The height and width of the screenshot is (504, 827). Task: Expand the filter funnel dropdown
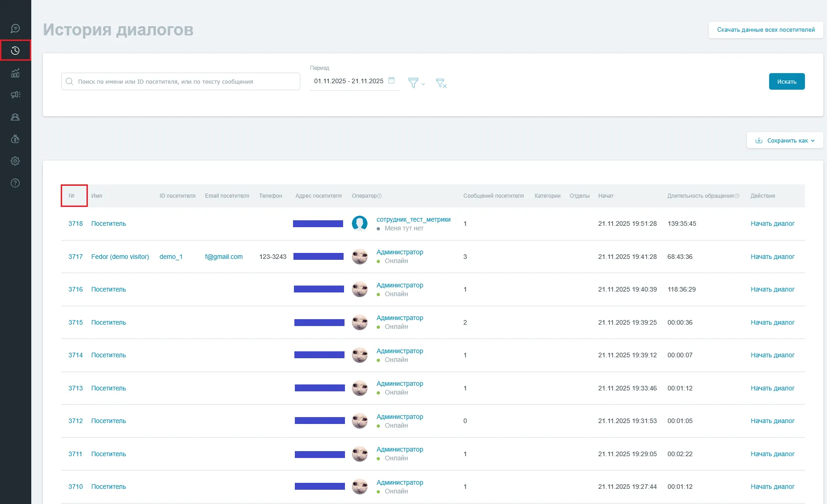416,83
